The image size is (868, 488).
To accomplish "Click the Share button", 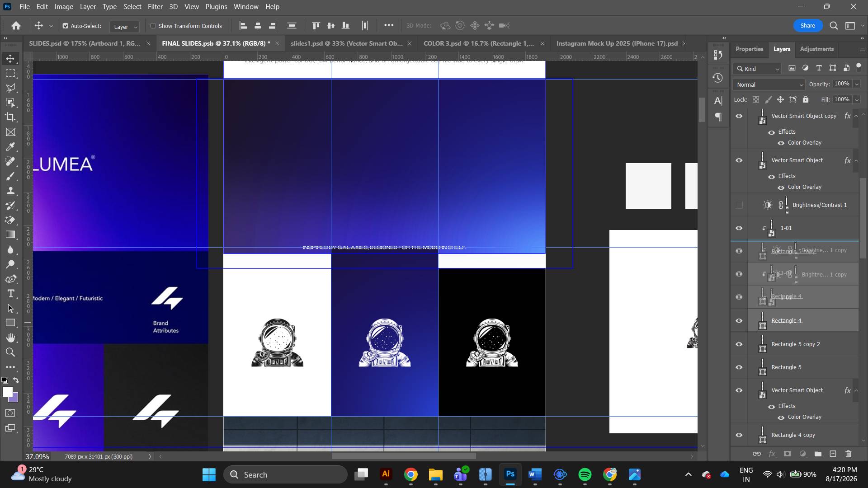I will click(x=807, y=26).
